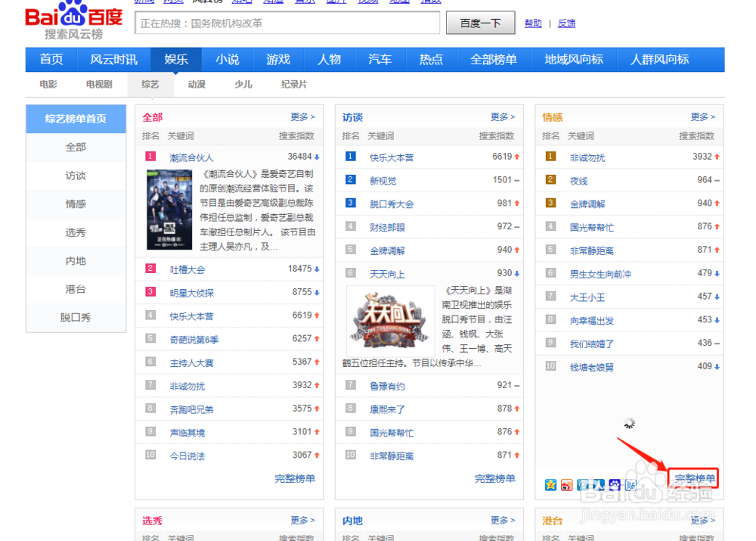The height and width of the screenshot is (541, 756).
Task: Open the 天天向上 show thumbnail
Action: point(391,320)
